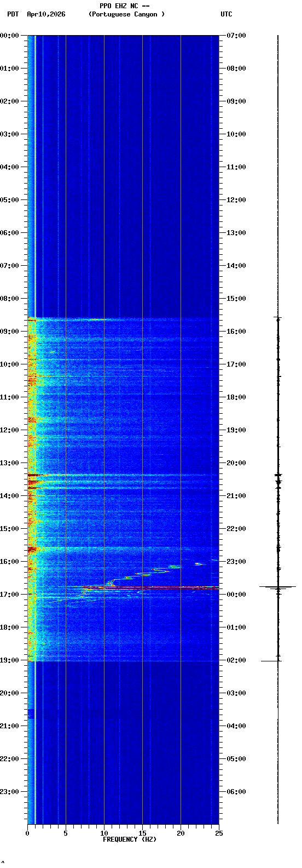Click '16:00' on the PDT time axis
The height and width of the screenshot is (868, 302).
[x=9, y=562]
